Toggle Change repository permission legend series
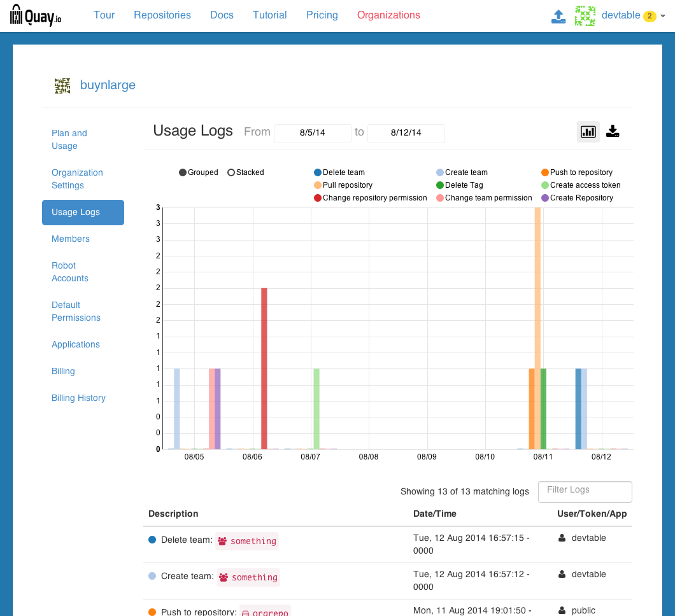The image size is (675, 616). pyautogui.click(x=370, y=198)
